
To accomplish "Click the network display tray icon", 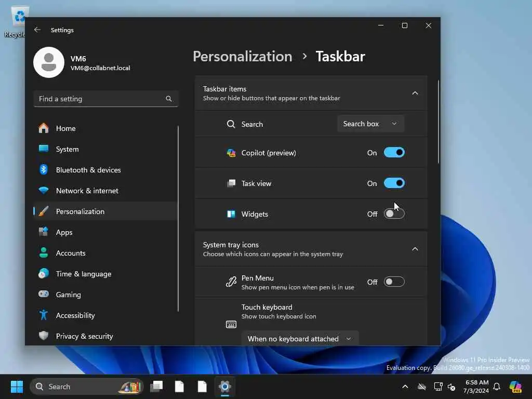I will pyautogui.click(x=438, y=387).
